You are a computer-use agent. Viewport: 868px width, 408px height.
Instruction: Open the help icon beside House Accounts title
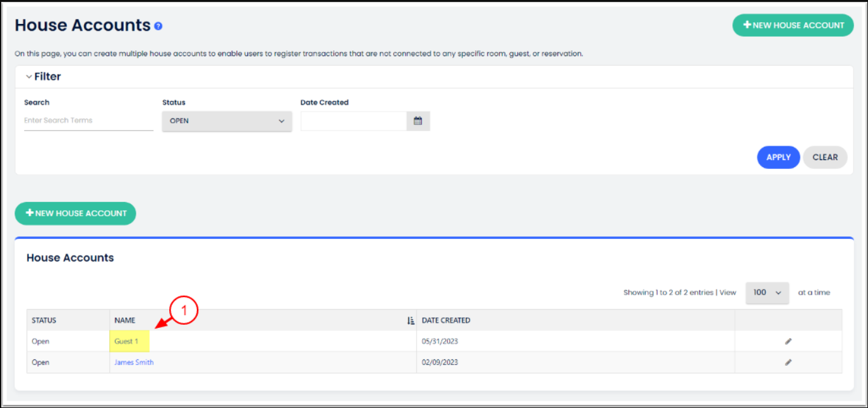coord(158,26)
